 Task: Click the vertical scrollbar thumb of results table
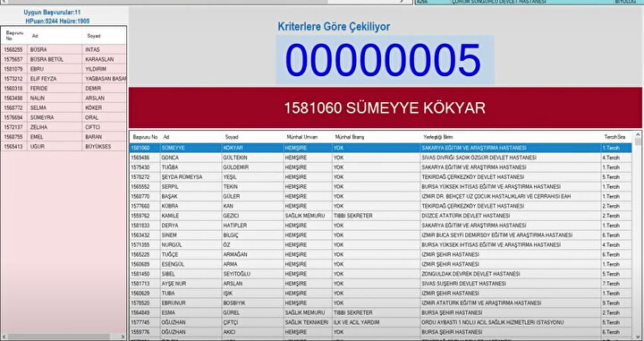tap(638, 141)
